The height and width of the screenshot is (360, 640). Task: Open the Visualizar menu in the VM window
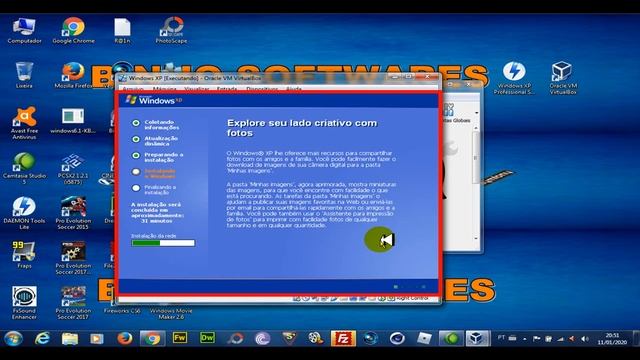[196, 89]
